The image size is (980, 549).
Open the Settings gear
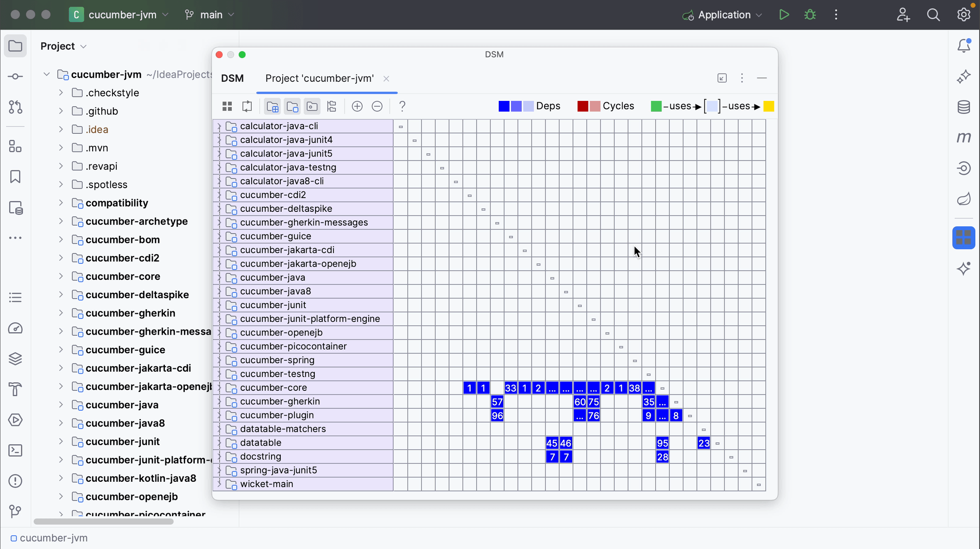(x=963, y=15)
